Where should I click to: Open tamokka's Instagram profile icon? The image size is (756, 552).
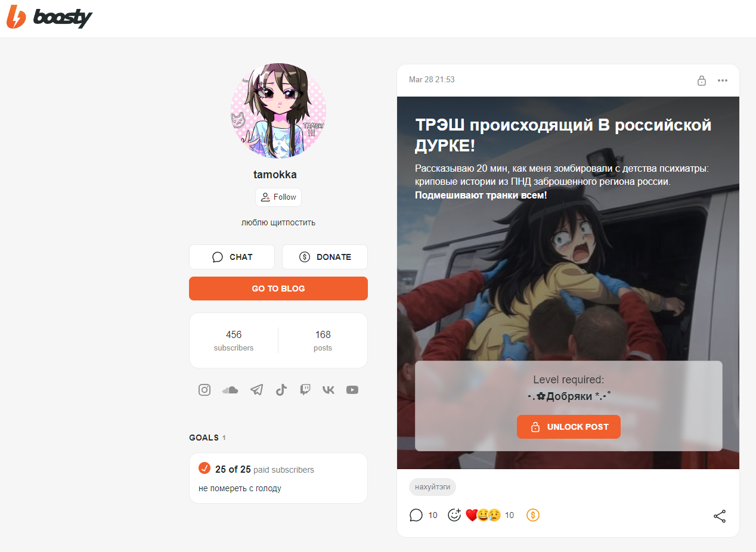pos(205,390)
